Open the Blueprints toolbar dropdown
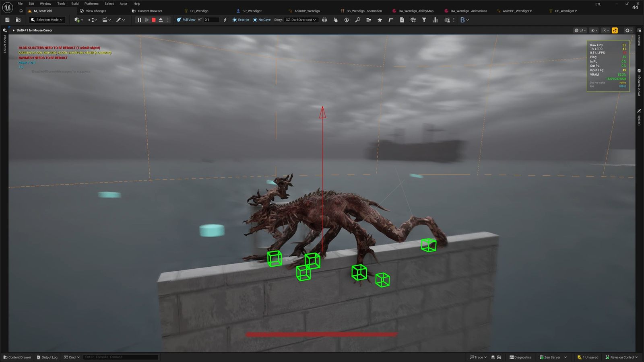644x362 pixels. coord(93,20)
